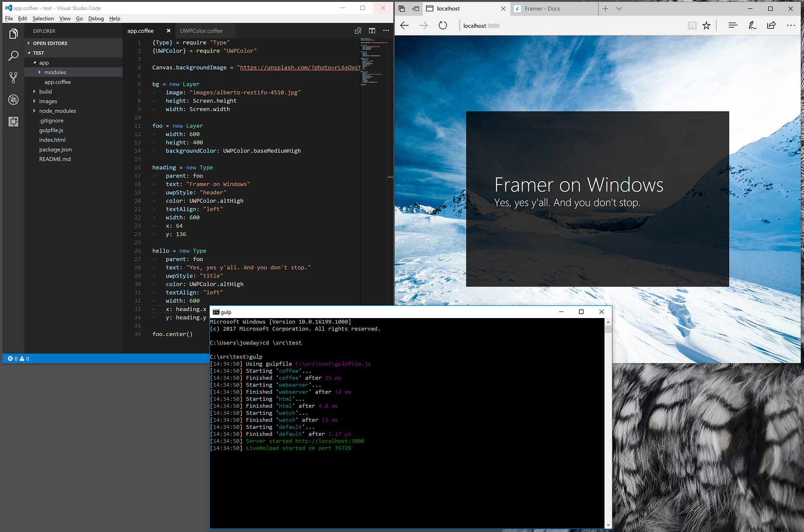This screenshot has width=804, height=532.
Task: Click the errors and warnings status indicator
Action: pos(18,359)
